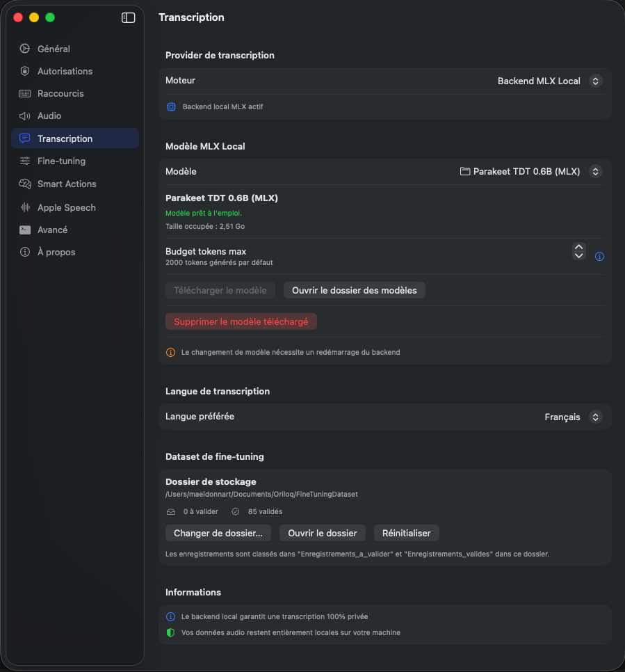Click the info icon beside Budget tokens max

599,256
